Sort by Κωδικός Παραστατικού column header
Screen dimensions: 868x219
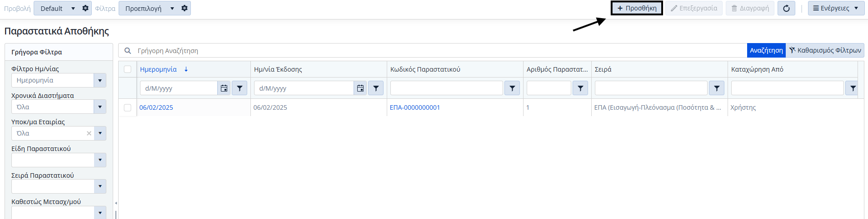click(425, 69)
